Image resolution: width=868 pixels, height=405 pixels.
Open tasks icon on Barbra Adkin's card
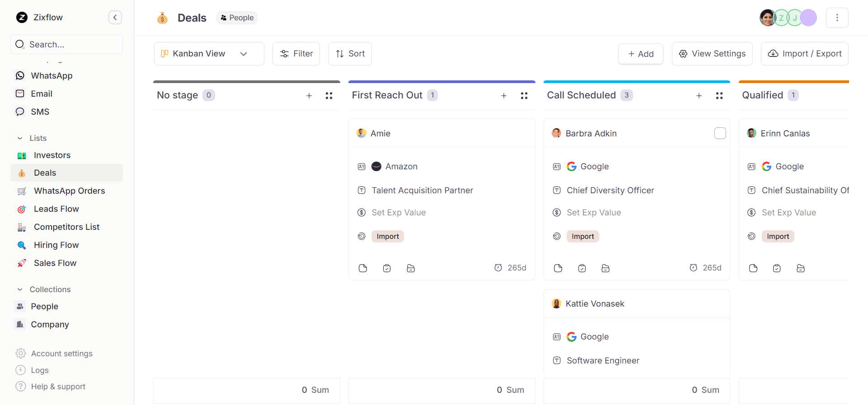(x=582, y=268)
